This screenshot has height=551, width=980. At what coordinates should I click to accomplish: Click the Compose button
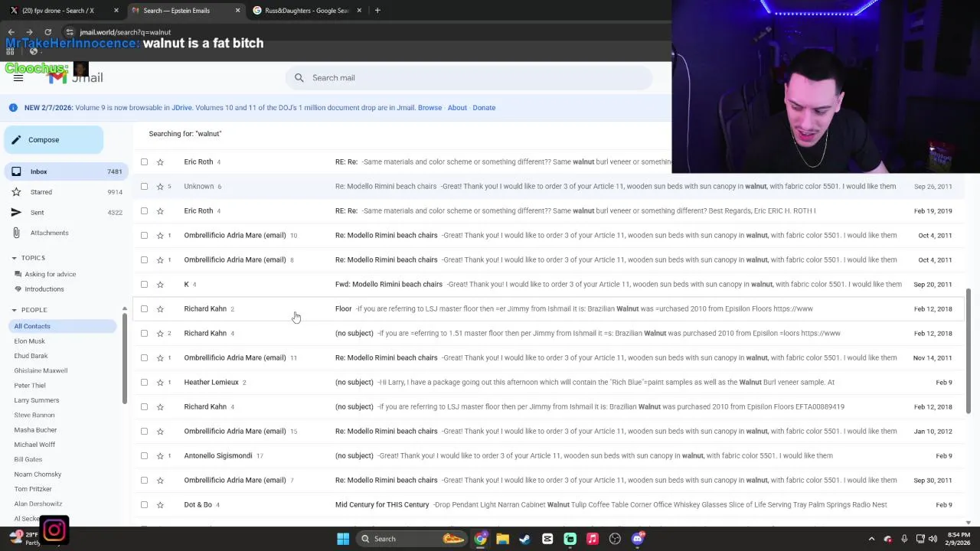coord(54,140)
